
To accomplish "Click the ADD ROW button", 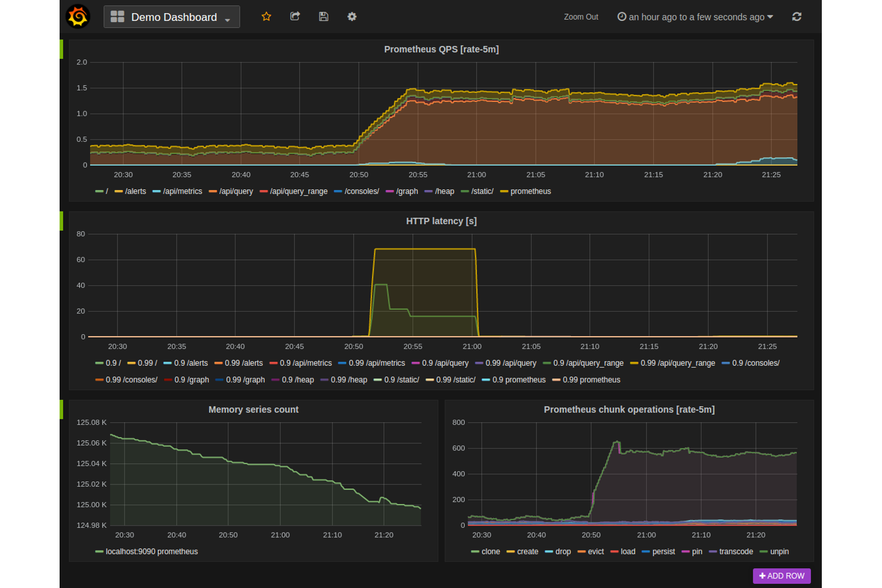I will [781, 575].
